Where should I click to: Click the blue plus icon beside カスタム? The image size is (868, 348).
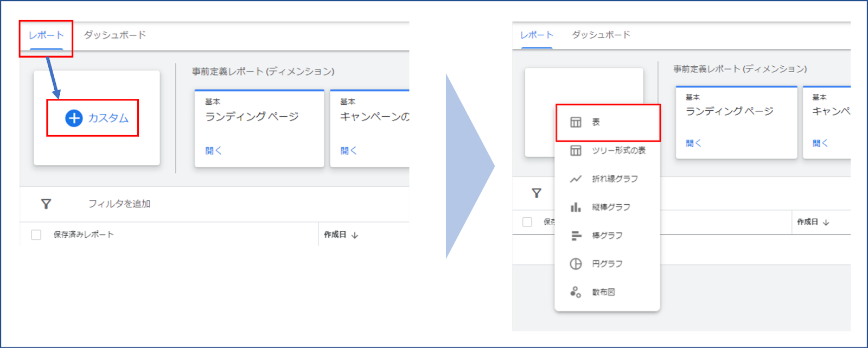tap(74, 118)
